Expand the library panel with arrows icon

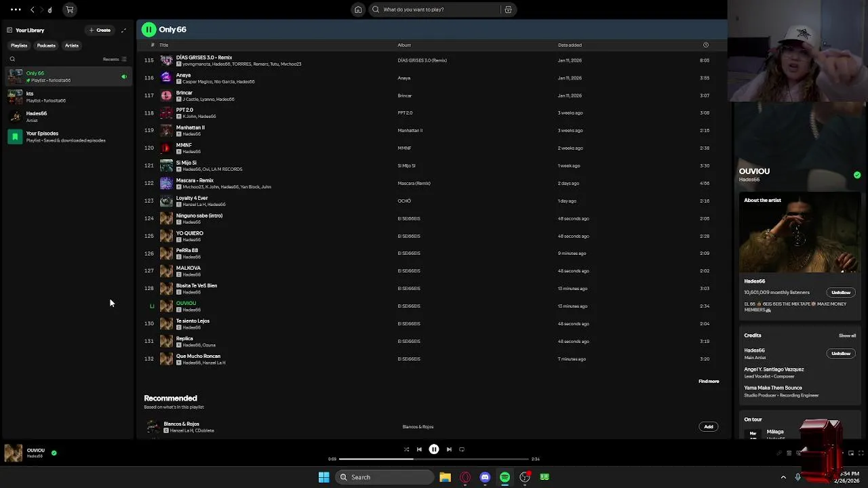pos(123,30)
